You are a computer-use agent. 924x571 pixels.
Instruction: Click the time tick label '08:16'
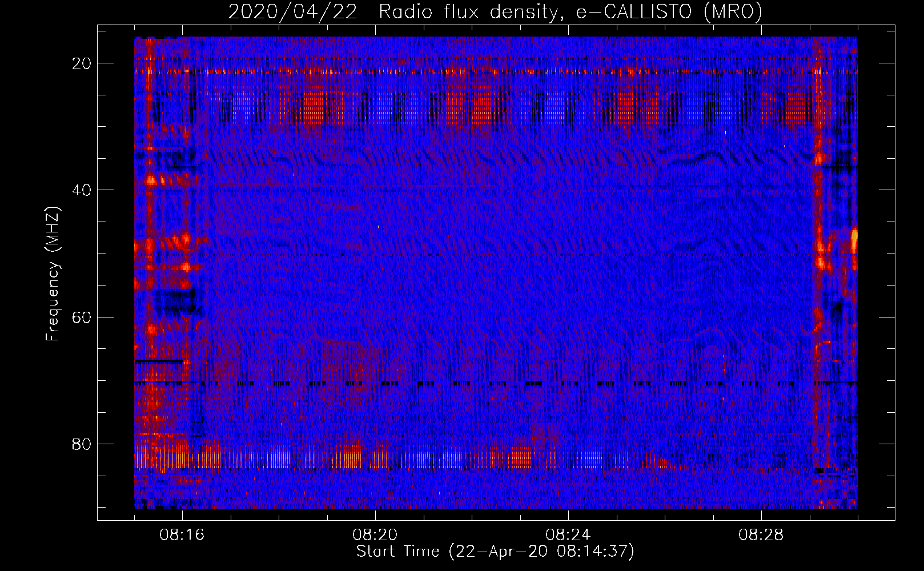(x=182, y=535)
